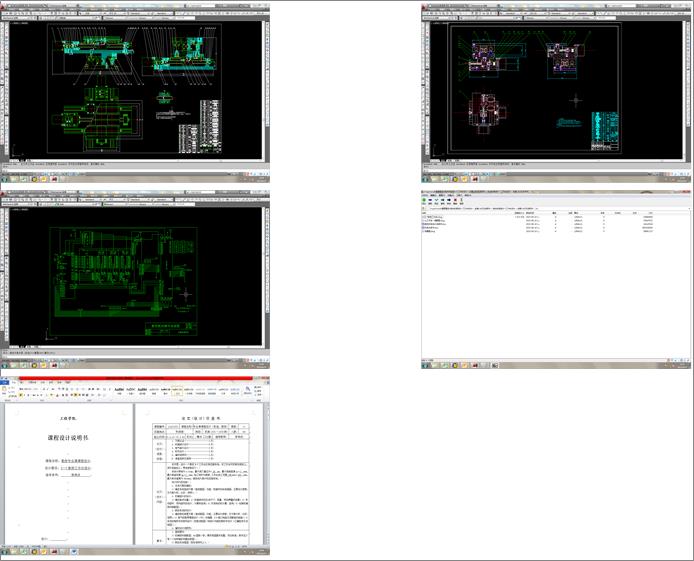This screenshot has width=694, height=561.
Task: Click the Word icon in the taskbar
Action: (x=74, y=552)
